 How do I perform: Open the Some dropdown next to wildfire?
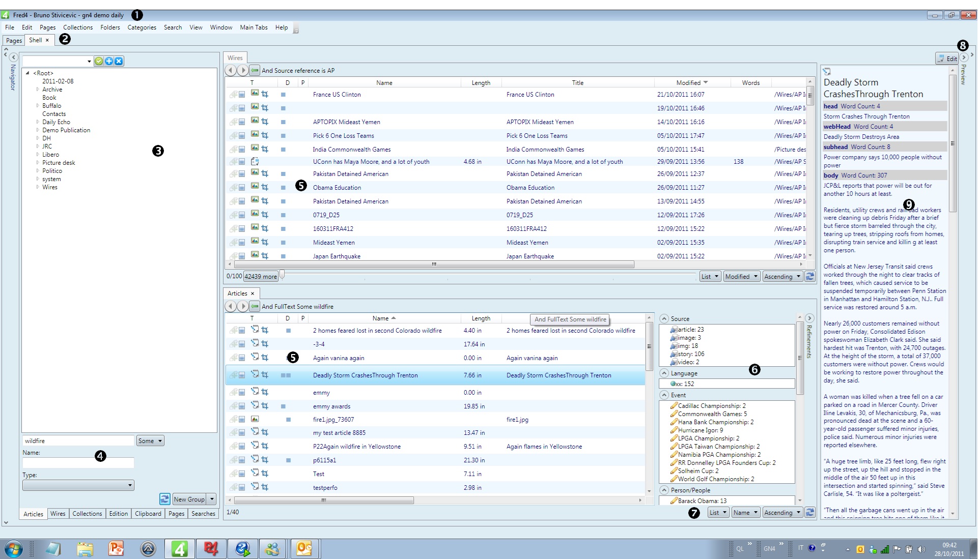[x=150, y=441]
